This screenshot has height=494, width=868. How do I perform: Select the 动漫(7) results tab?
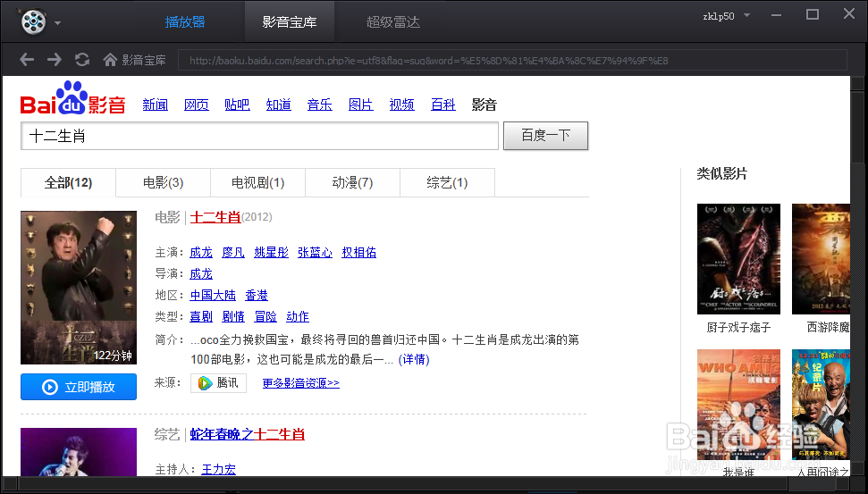[x=352, y=182]
